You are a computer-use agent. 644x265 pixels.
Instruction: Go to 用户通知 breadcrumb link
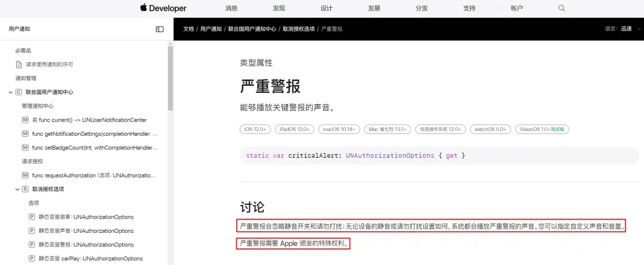[x=211, y=29]
